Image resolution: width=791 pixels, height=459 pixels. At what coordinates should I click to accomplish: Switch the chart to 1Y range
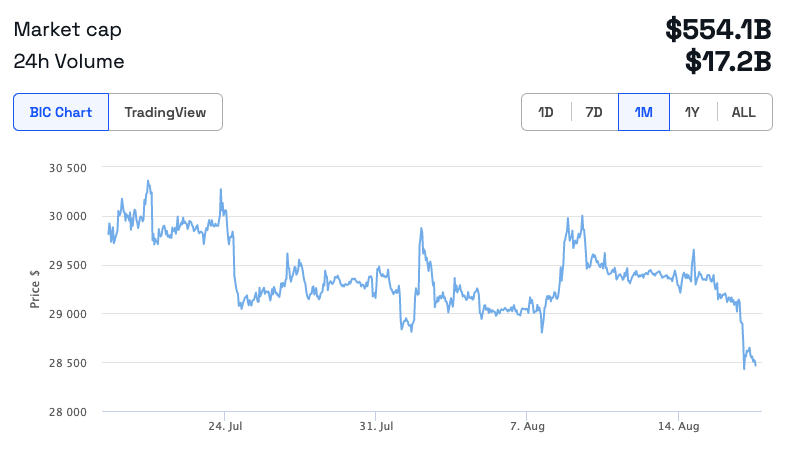coord(692,112)
